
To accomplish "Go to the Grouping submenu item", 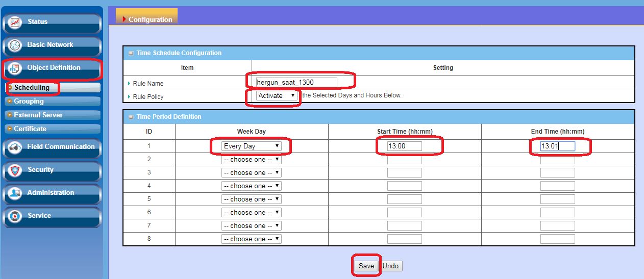I will 29,102.
